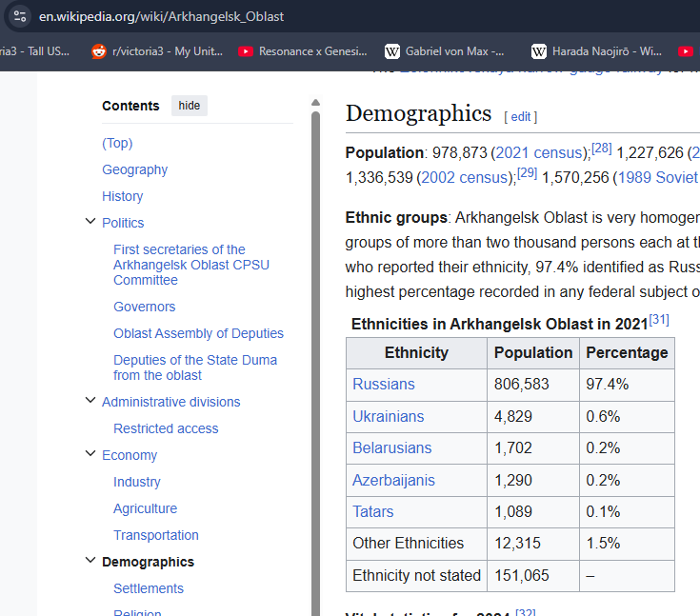Click the Contents sidebar scrollbar thumb

click(315, 362)
